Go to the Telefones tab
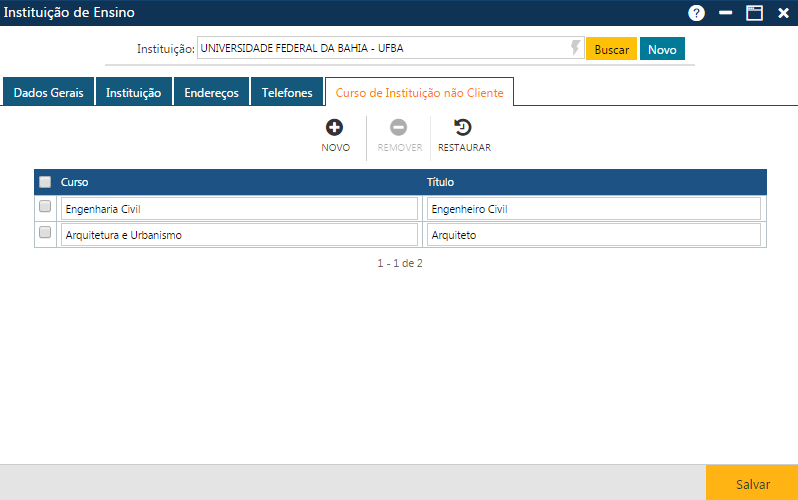Image resolution: width=798 pixels, height=500 pixels. (287, 92)
